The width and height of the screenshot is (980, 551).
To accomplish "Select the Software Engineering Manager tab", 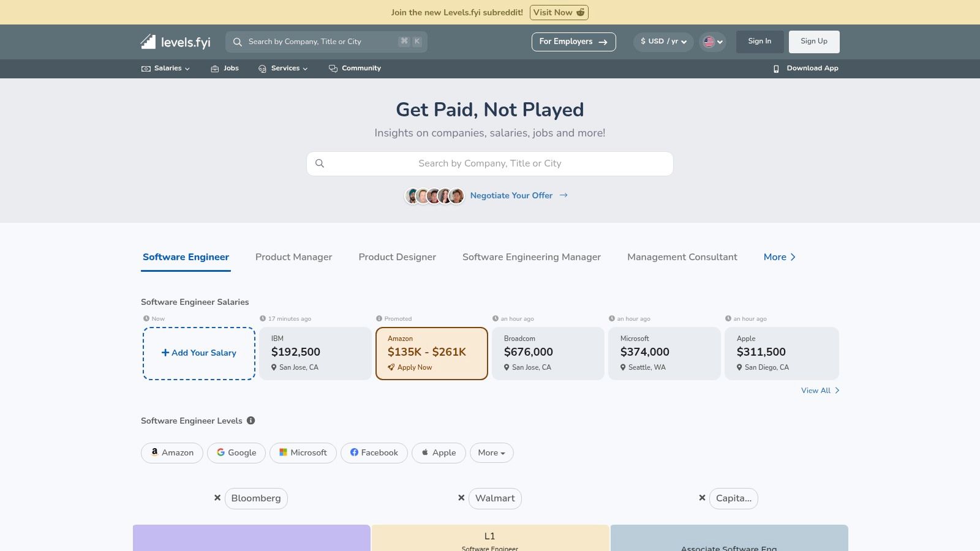I will tap(532, 257).
